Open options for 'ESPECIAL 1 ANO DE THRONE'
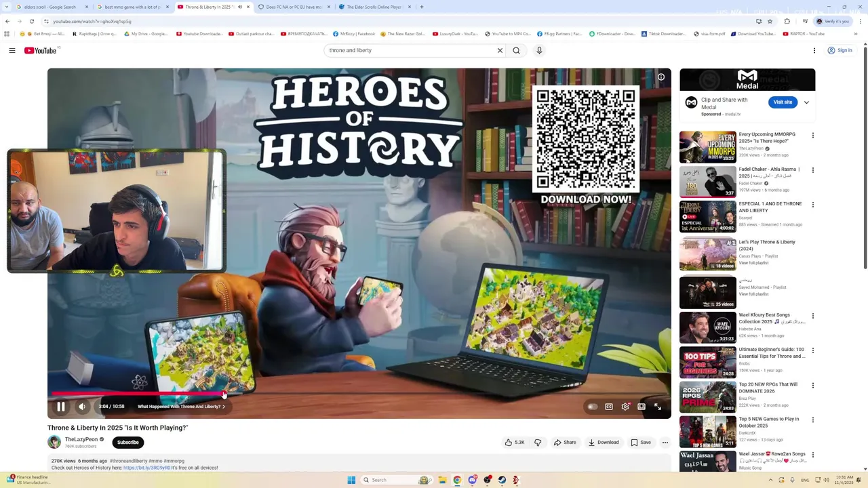 [x=813, y=205]
